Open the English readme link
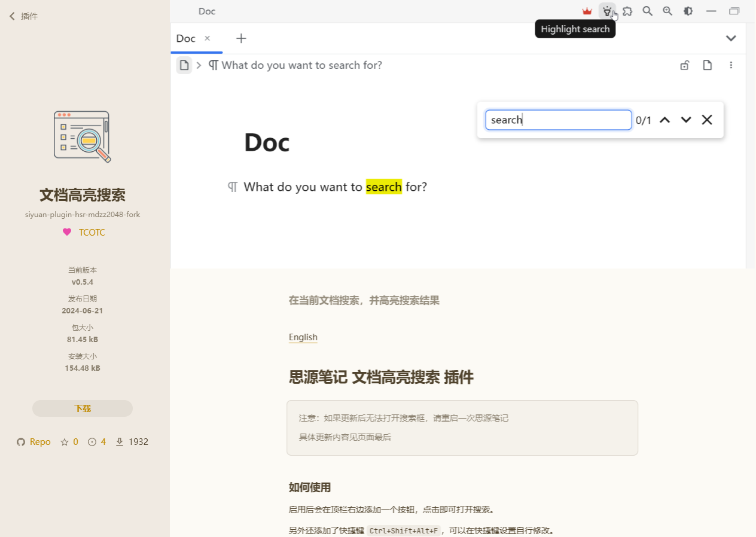Viewport: 756px width, 537px height. pyautogui.click(x=303, y=337)
